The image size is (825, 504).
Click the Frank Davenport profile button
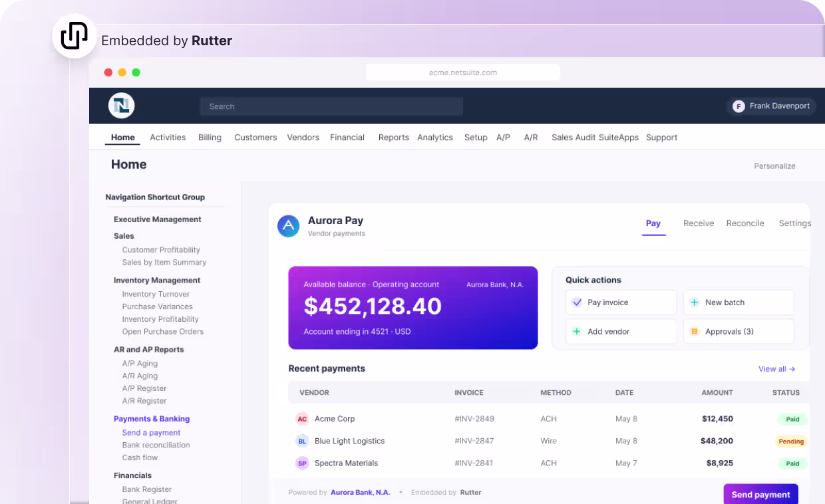tap(772, 106)
